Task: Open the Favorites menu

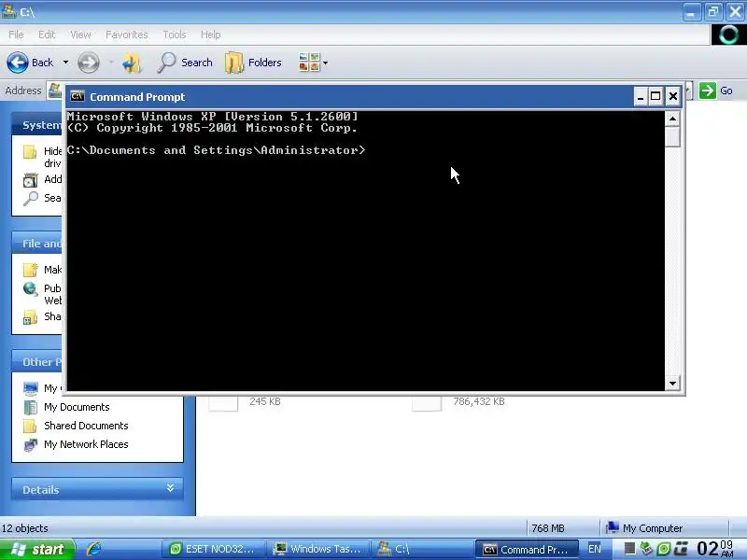Action: [127, 35]
